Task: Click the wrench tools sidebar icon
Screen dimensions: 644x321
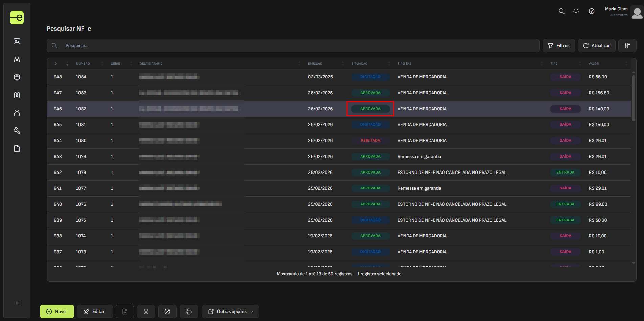Action: click(x=17, y=131)
